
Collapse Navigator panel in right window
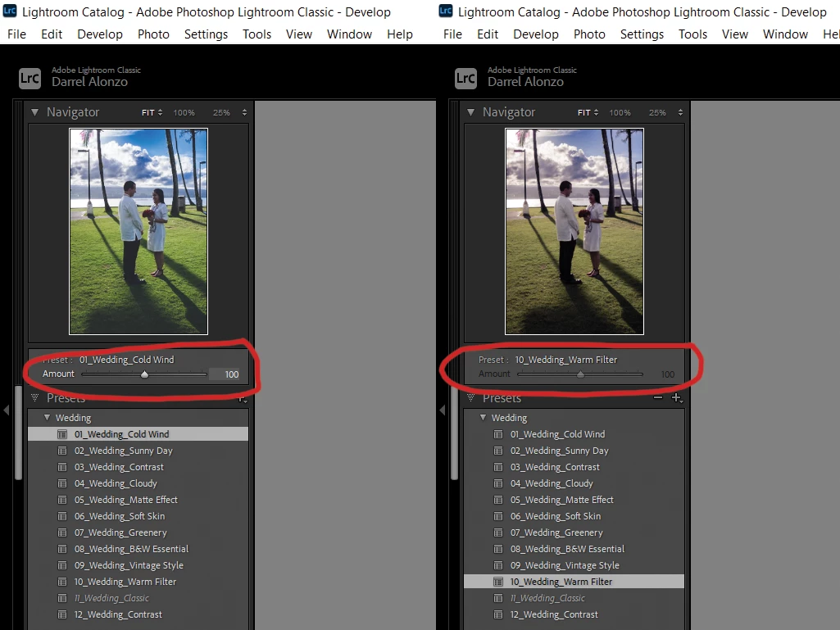point(471,112)
